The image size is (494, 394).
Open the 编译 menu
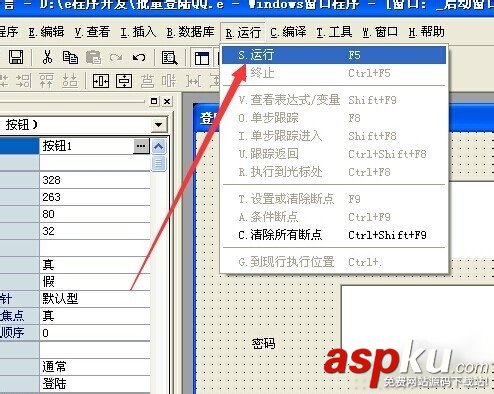pos(288,32)
